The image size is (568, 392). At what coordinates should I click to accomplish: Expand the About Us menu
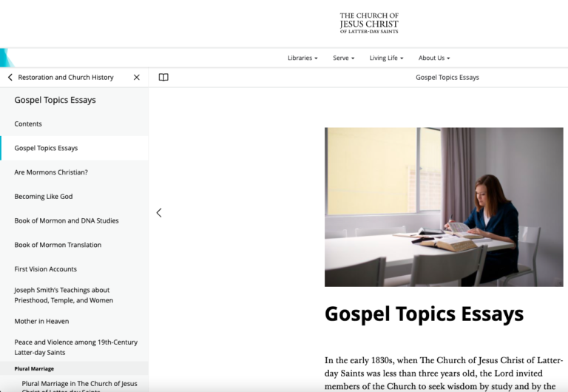[434, 58]
